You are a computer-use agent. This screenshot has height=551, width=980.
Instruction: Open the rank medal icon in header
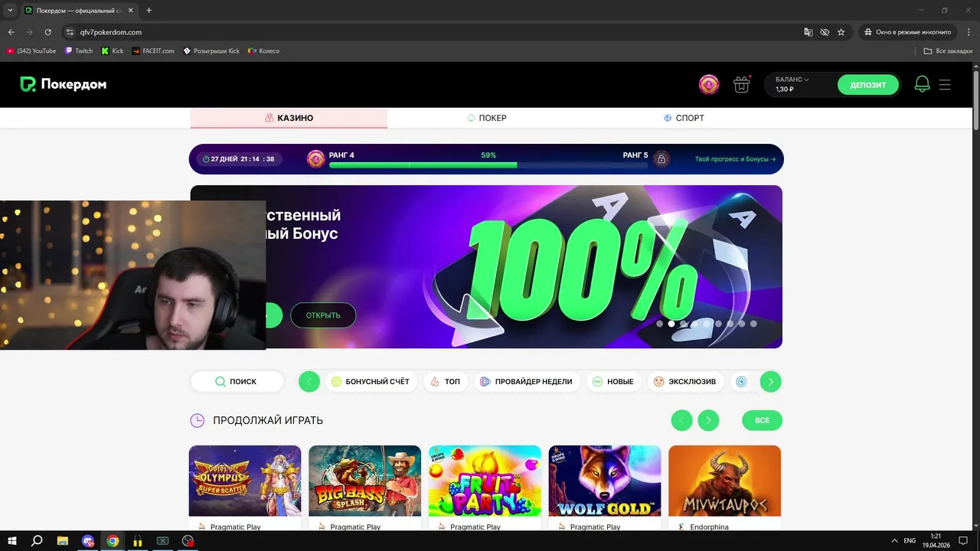[709, 85]
